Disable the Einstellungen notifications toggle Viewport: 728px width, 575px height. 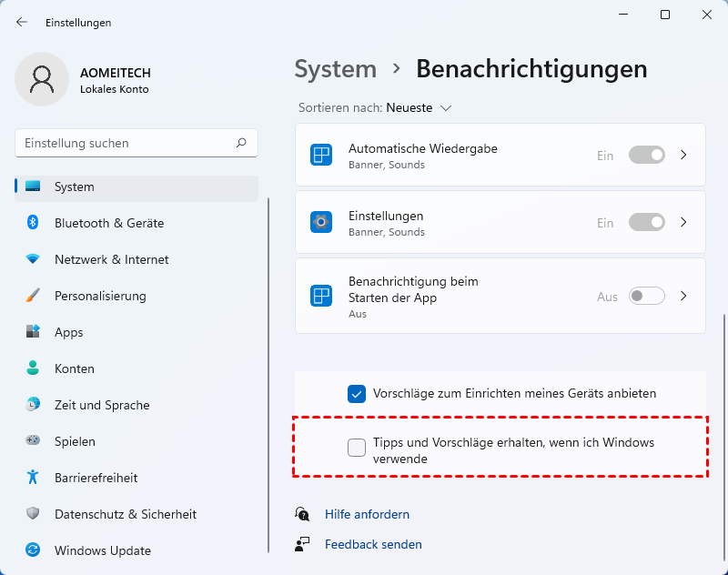647,222
